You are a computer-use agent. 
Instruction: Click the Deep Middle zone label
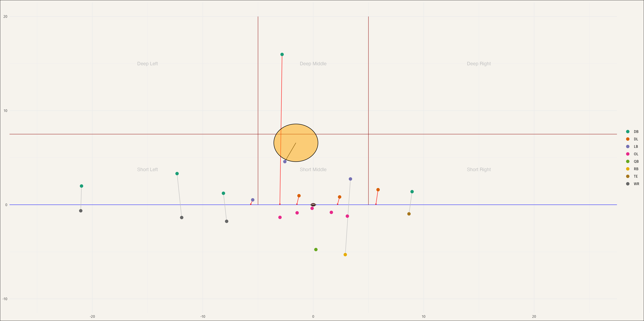click(313, 64)
